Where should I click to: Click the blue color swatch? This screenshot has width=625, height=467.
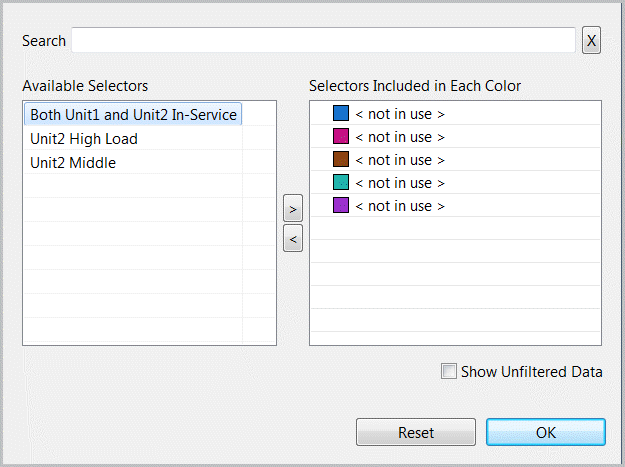click(x=340, y=114)
